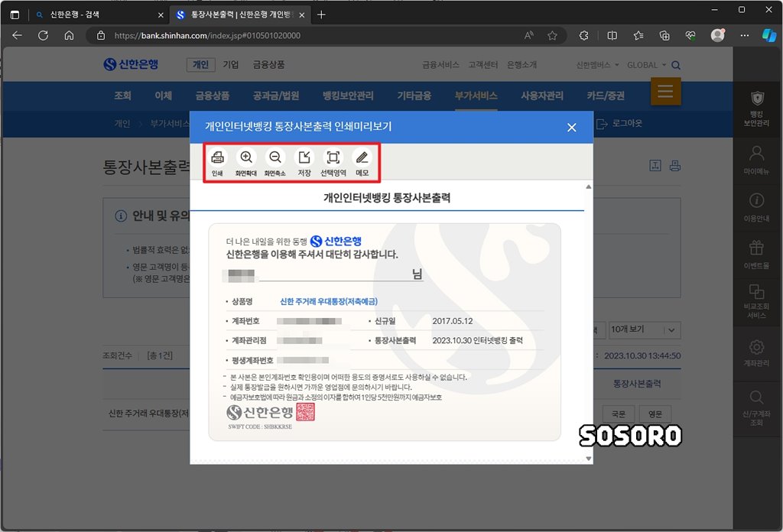Viewport: 783px width, 532px height.
Task: Click the 신한 주거래 우대통장(저축예금) product name
Action: click(x=329, y=301)
